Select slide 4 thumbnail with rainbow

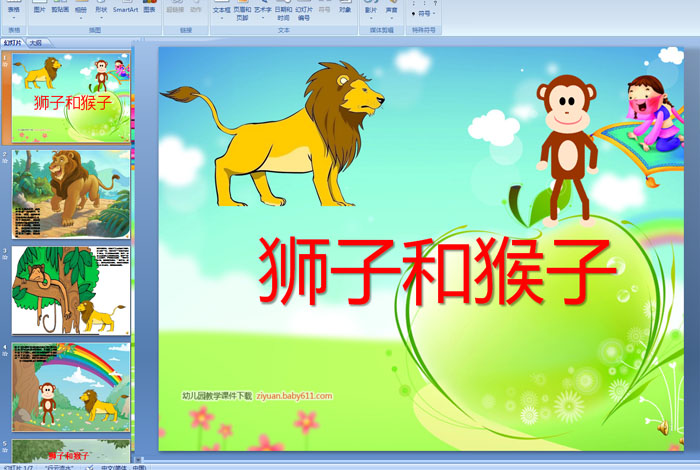pyautogui.click(x=71, y=387)
